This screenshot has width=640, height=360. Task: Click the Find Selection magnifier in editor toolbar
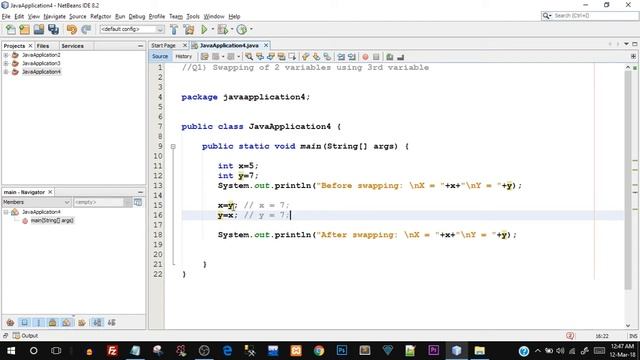click(x=249, y=57)
